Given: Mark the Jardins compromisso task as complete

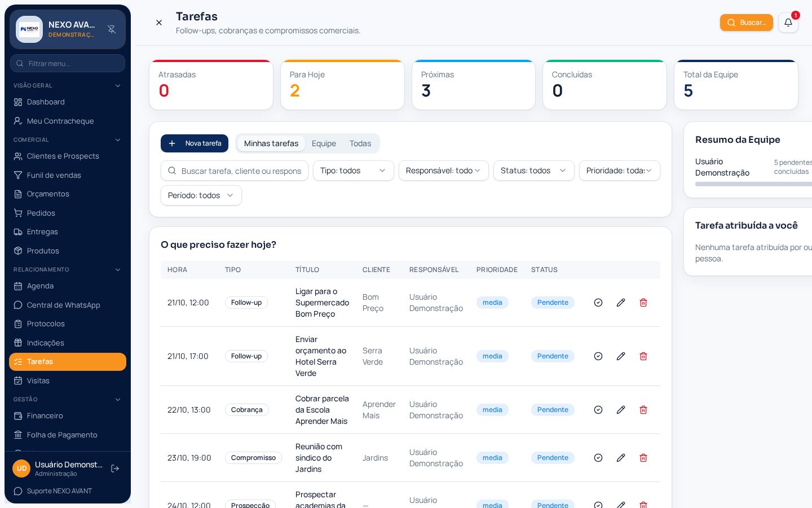Looking at the screenshot, I should click(598, 458).
